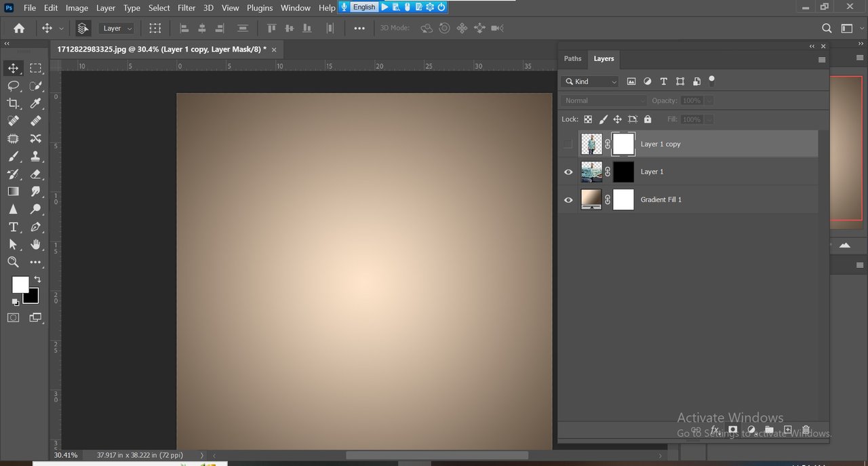Open the Layers panel options menu
Screen dimensions: 868x466
point(822,60)
